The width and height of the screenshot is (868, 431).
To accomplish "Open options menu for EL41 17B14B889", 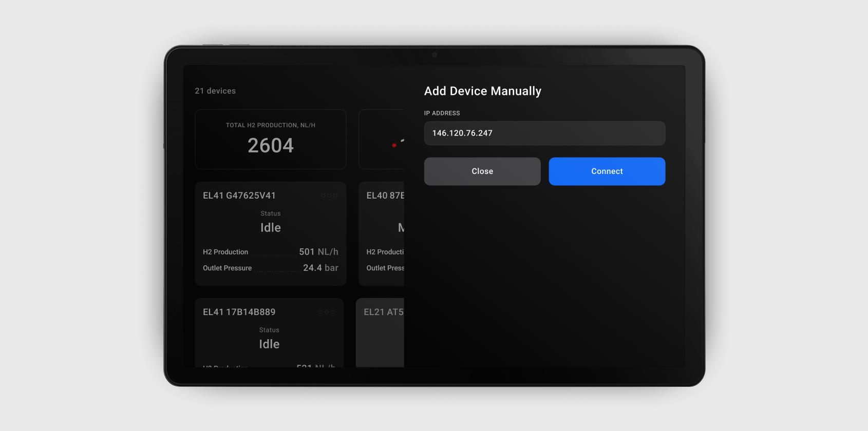I will coord(327,312).
